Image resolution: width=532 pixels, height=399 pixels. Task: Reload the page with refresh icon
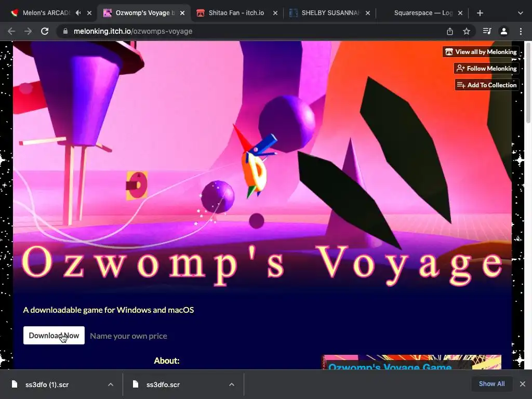45,31
